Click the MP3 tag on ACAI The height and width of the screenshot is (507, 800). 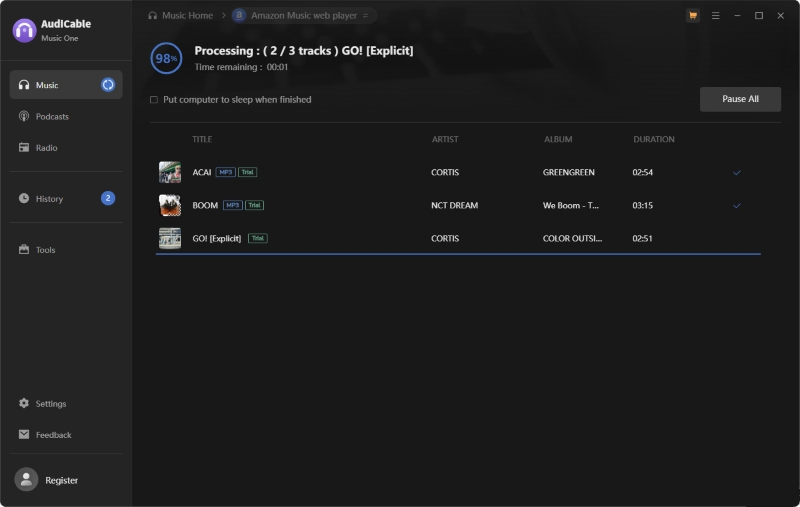pyautogui.click(x=226, y=172)
